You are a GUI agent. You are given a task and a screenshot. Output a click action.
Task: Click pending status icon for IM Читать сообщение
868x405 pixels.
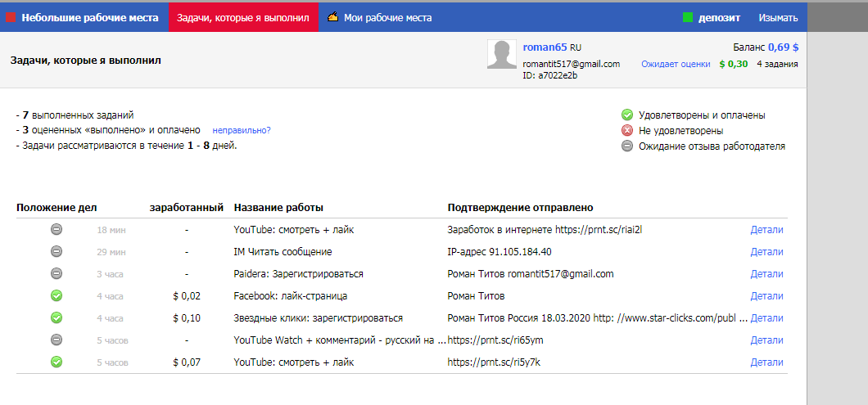57,251
